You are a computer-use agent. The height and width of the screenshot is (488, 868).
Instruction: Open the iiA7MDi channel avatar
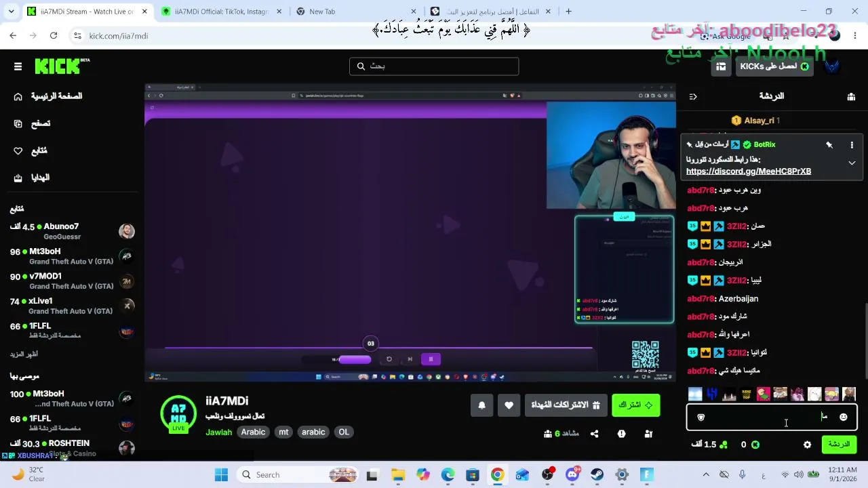click(x=178, y=413)
